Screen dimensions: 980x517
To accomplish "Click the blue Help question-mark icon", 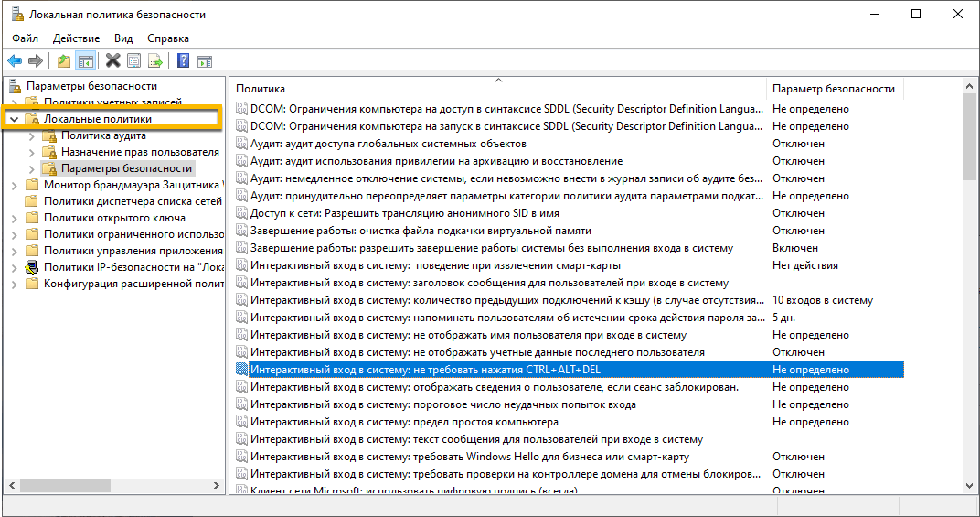I will (184, 61).
